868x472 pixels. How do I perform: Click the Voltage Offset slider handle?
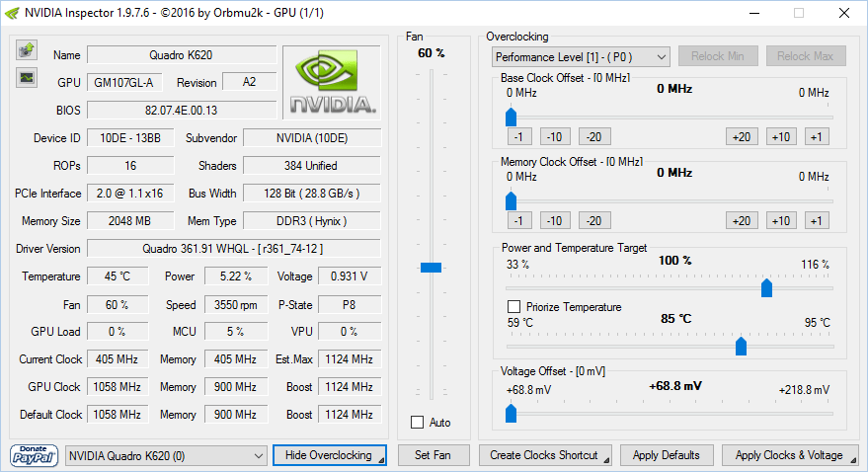511,414
